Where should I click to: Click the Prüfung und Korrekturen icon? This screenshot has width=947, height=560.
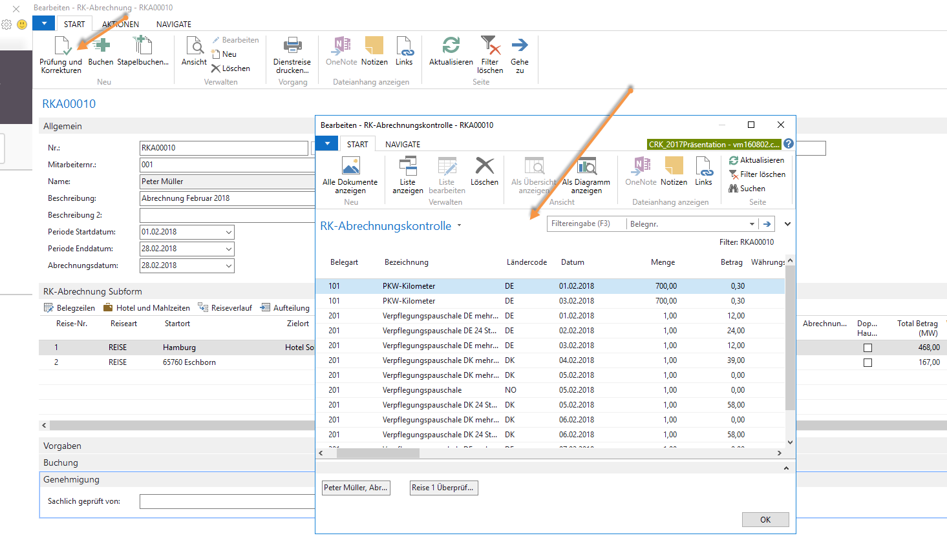pyautogui.click(x=62, y=47)
